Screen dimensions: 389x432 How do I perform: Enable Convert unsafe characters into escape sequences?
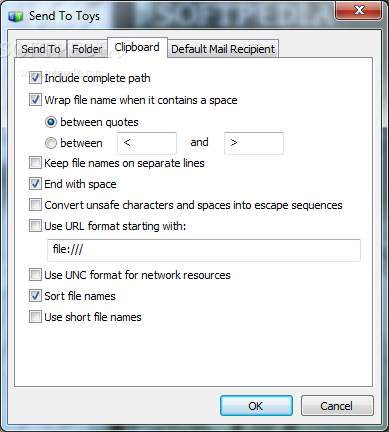[x=35, y=205]
